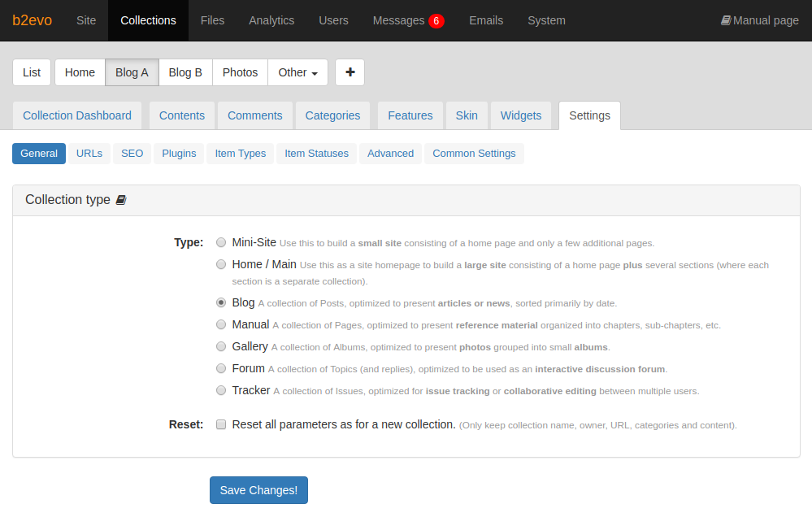This screenshot has height=517, width=812.
Task: Select the Manual collection type
Action: [221, 324]
